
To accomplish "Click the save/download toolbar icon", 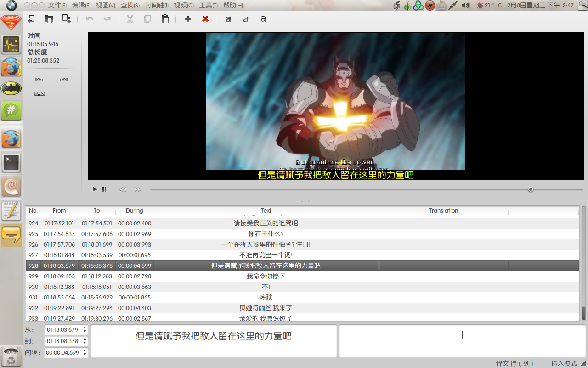I will pyautogui.click(x=66, y=19).
